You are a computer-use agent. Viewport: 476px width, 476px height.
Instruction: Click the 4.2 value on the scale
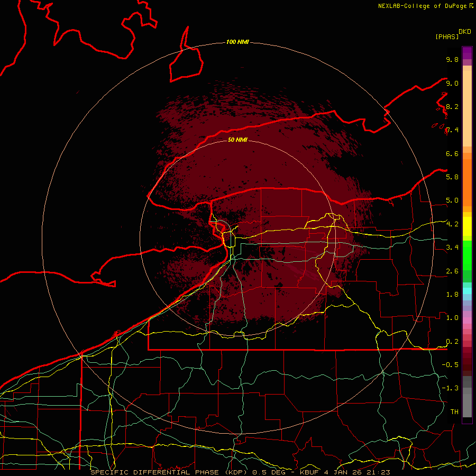tap(452, 224)
